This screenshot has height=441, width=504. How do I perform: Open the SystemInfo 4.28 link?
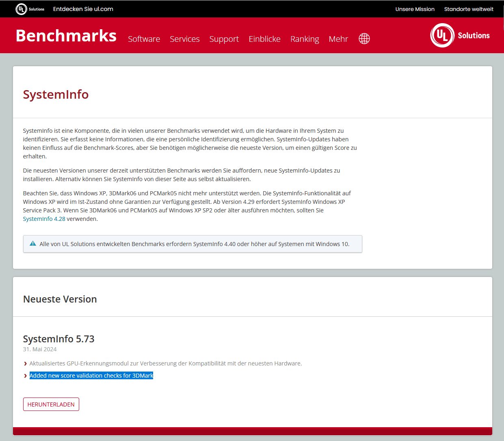tap(44, 219)
